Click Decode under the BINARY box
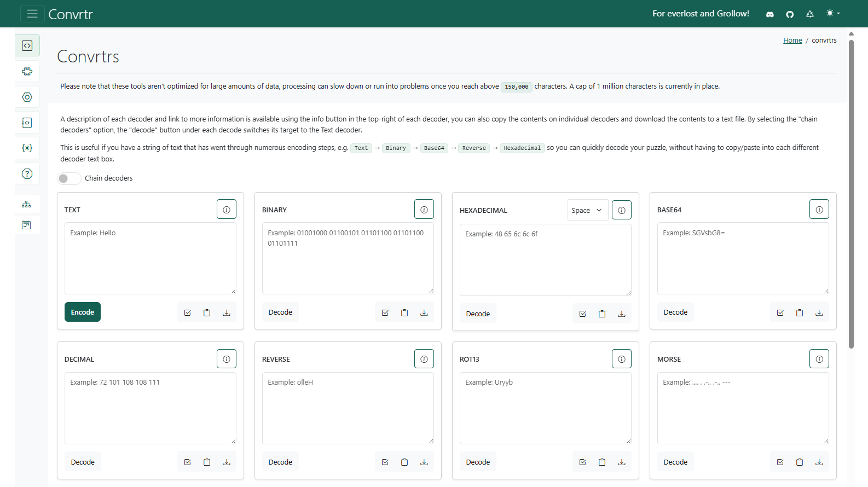The width and height of the screenshot is (868, 487). [280, 312]
